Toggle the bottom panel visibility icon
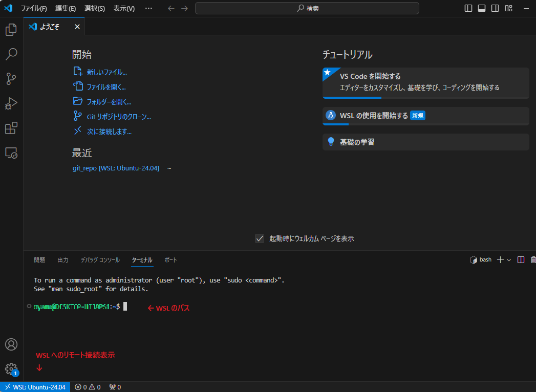 pos(482,8)
